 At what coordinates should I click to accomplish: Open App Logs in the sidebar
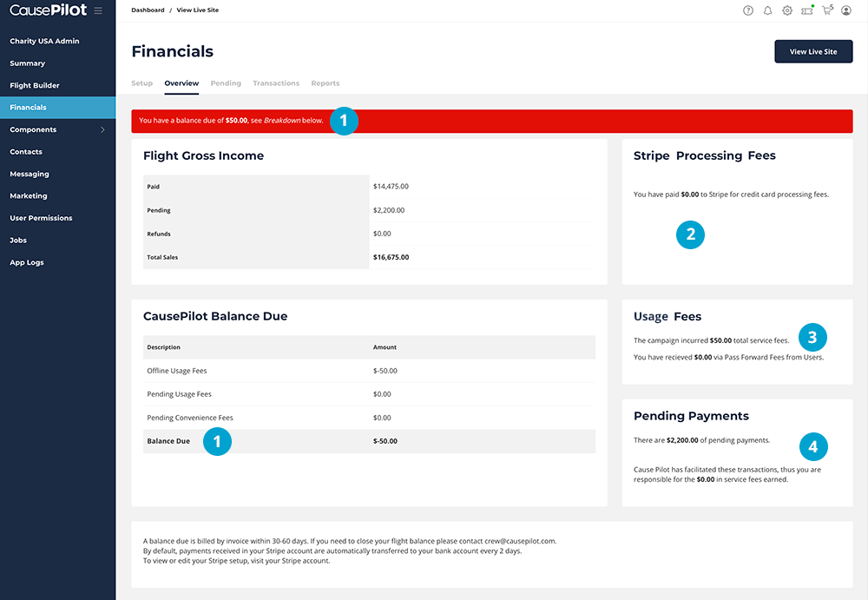click(27, 262)
